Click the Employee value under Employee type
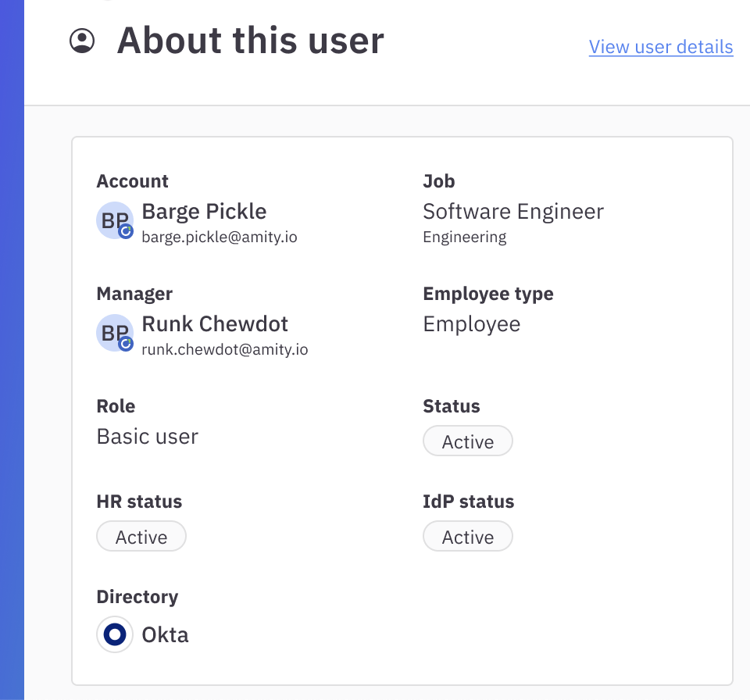The image size is (750, 700). point(471,324)
